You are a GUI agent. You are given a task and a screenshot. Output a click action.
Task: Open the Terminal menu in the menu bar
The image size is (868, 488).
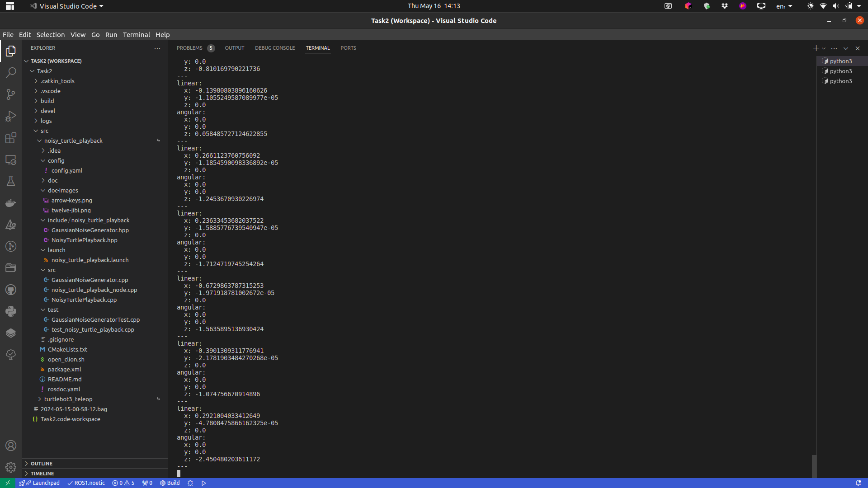(x=136, y=35)
